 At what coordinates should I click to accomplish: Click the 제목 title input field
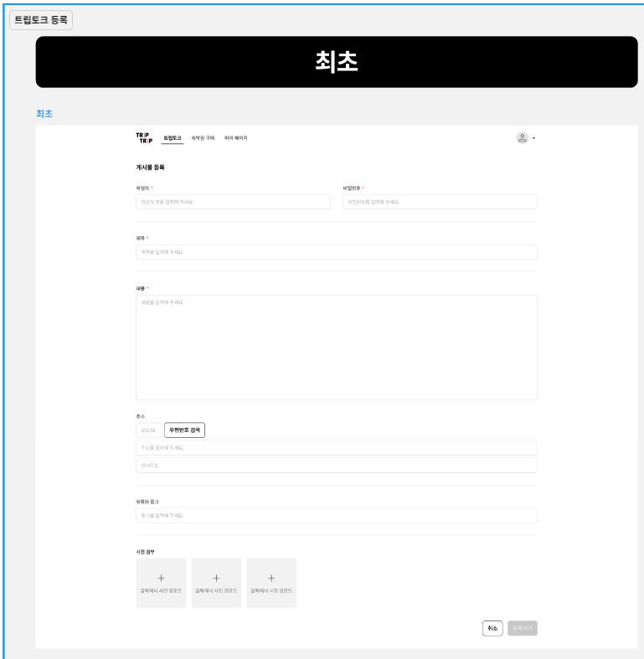click(337, 252)
